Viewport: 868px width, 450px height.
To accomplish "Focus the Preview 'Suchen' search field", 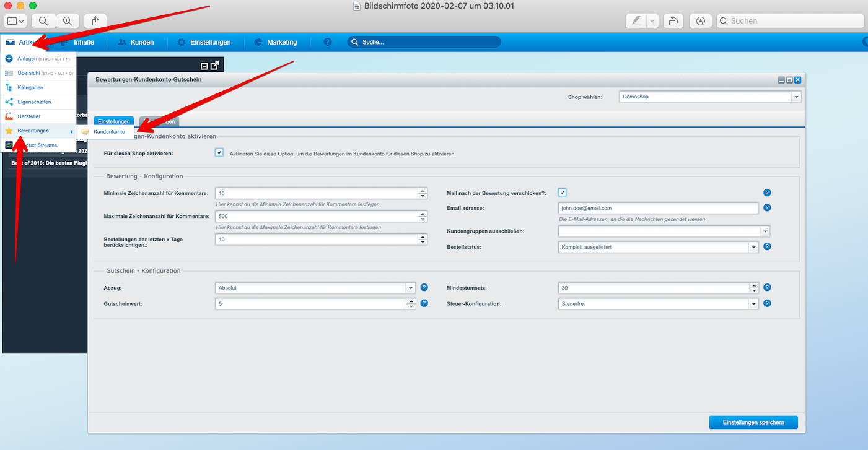I will [x=790, y=20].
